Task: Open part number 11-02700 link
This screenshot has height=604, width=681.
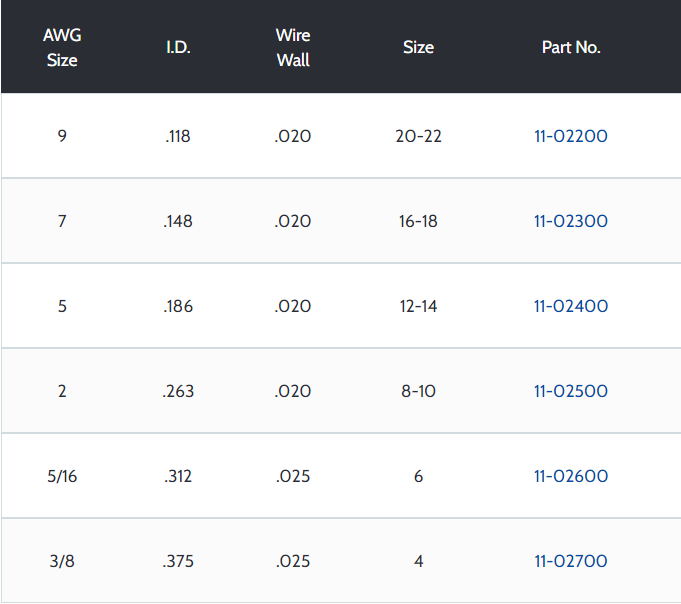Action: (571, 561)
